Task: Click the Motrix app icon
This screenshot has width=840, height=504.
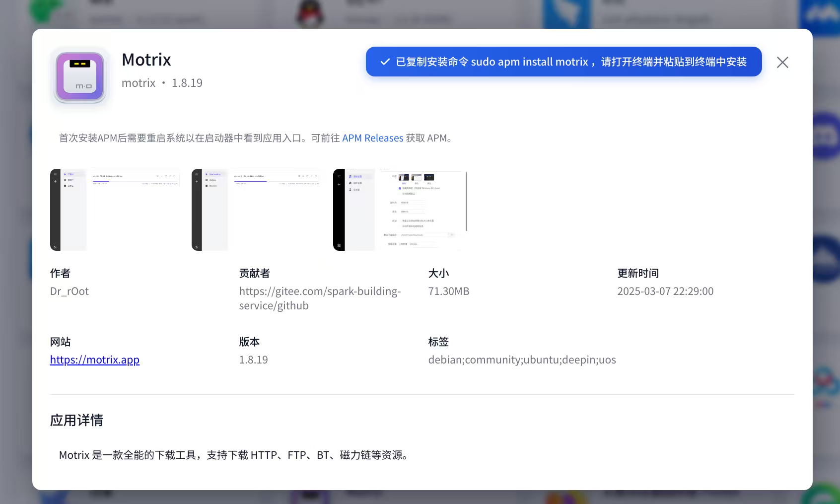Action: click(80, 77)
